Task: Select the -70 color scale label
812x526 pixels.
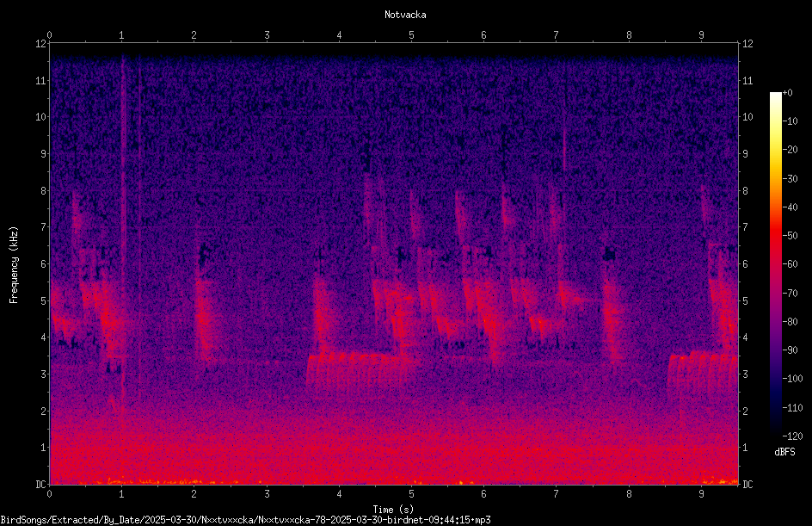Action: coord(790,294)
